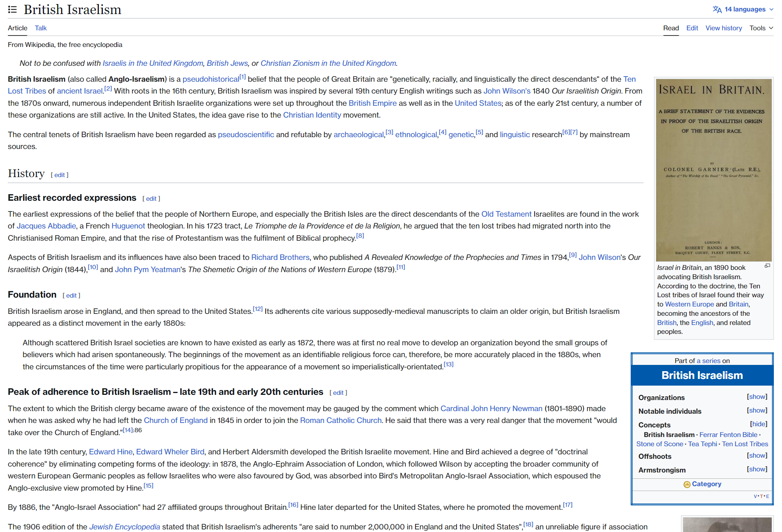Enlarge the Israel in Britain image icon
Image resolution: width=782 pixels, height=532 pixels.
(767, 266)
